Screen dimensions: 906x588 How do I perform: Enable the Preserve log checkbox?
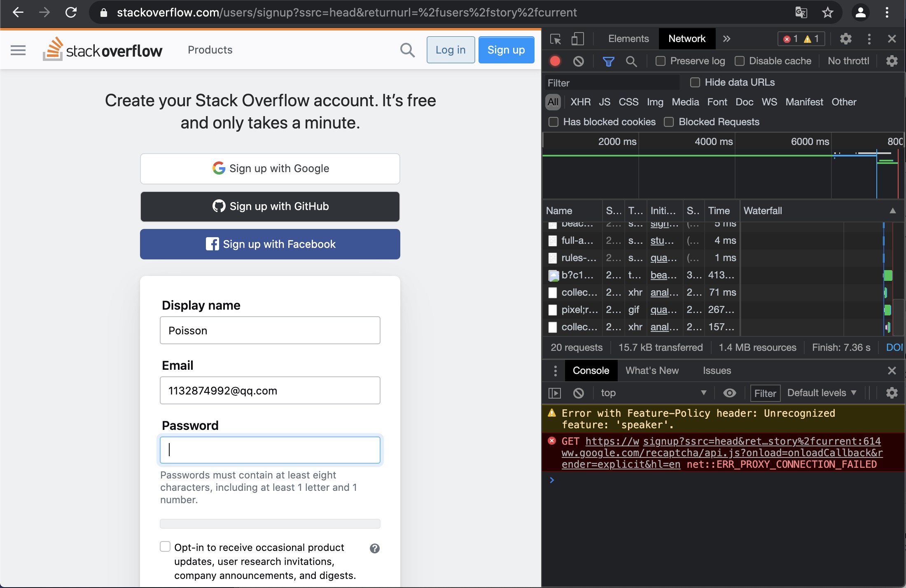(x=661, y=61)
